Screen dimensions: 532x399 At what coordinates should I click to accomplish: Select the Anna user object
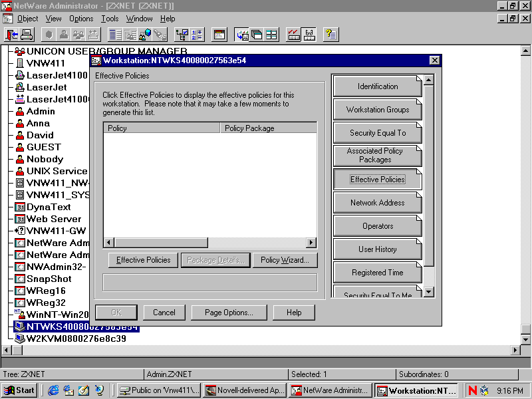pyautogui.click(x=39, y=123)
